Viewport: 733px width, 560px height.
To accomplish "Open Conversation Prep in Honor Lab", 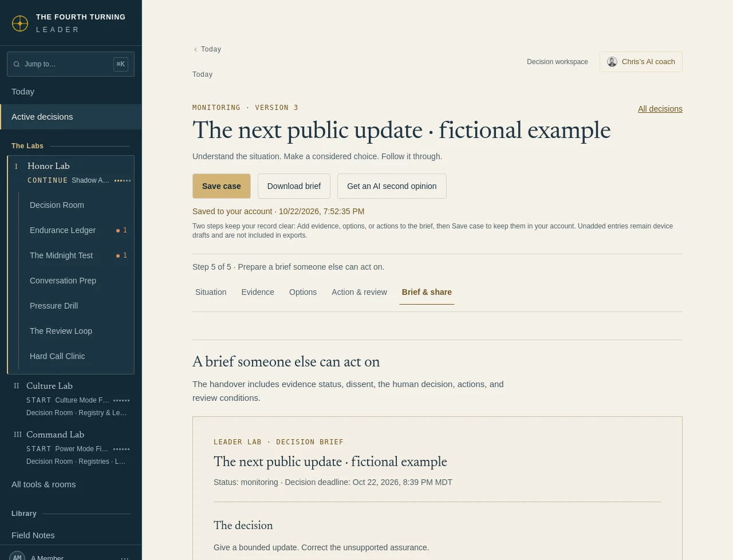I will point(77,281).
